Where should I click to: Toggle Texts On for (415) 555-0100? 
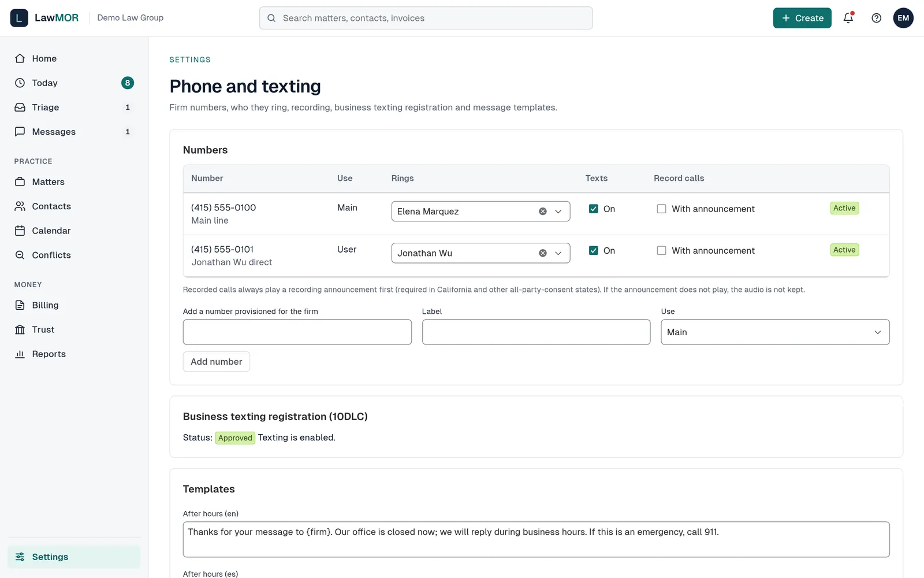click(594, 209)
